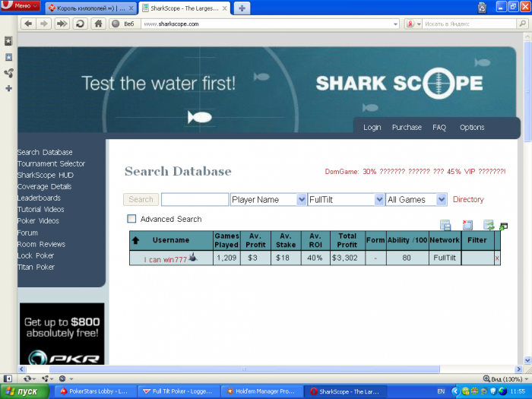The image size is (532, 399).
Task: Go forward with browser Forward arrow
Action: point(44,24)
